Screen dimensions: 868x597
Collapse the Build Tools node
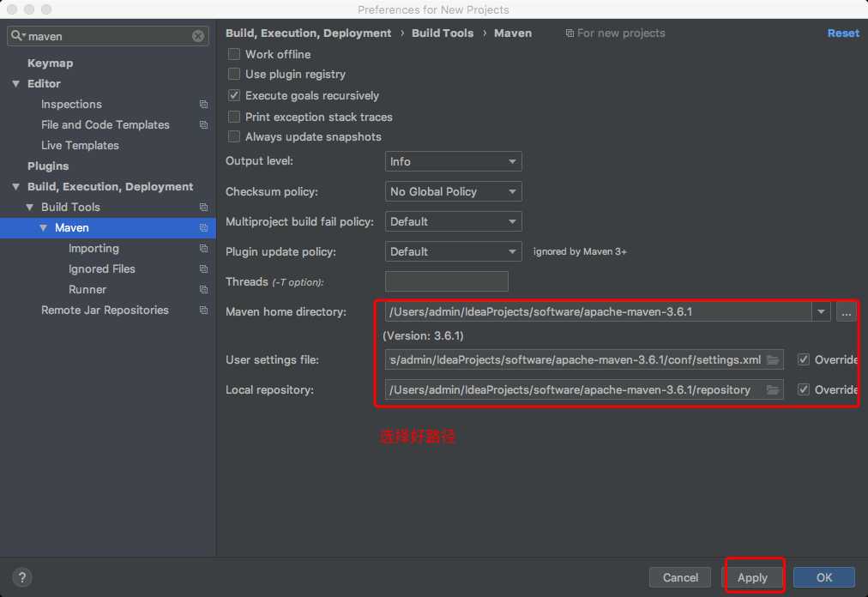(x=30, y=207)
